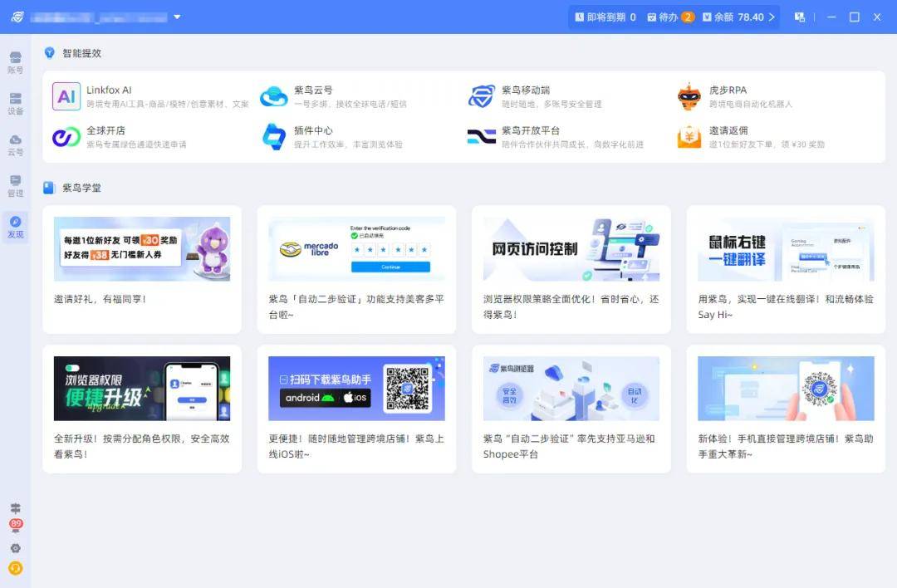Click the 紫鸟学堂 book icon
The image size is (897, 588).
(49, 188)
